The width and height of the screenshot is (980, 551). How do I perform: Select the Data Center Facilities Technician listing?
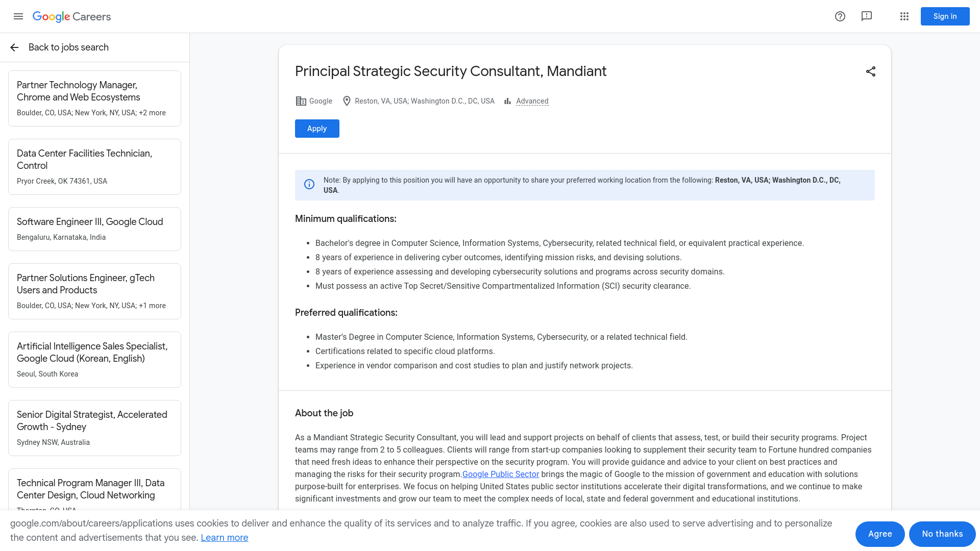pos(94,166)
